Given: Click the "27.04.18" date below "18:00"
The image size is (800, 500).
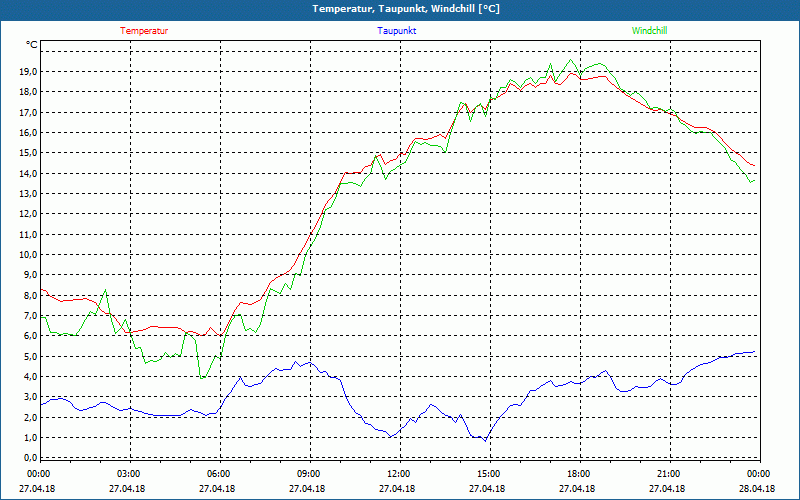Looking at the screenshot, I should (578, 488).
